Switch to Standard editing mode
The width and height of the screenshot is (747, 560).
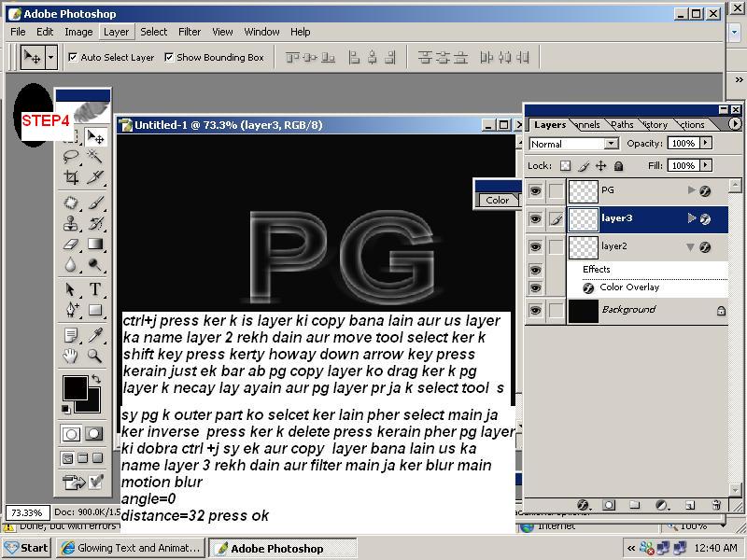point(72,433)
